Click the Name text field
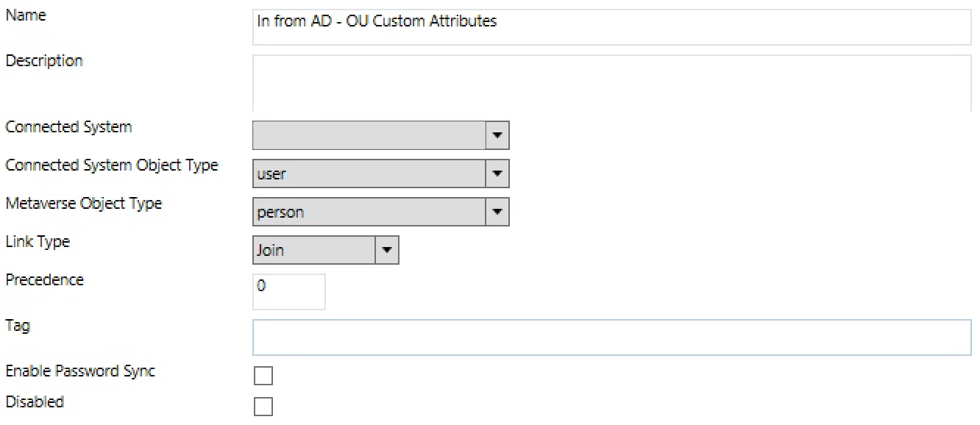Viewport: 980px width, 425px height. pyautogui.click(x=611, y=26)
